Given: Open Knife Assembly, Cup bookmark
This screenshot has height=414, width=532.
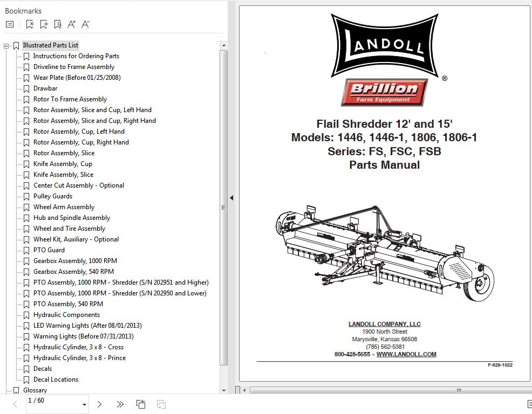Looking at the screenshot, I should coord(63,164).
